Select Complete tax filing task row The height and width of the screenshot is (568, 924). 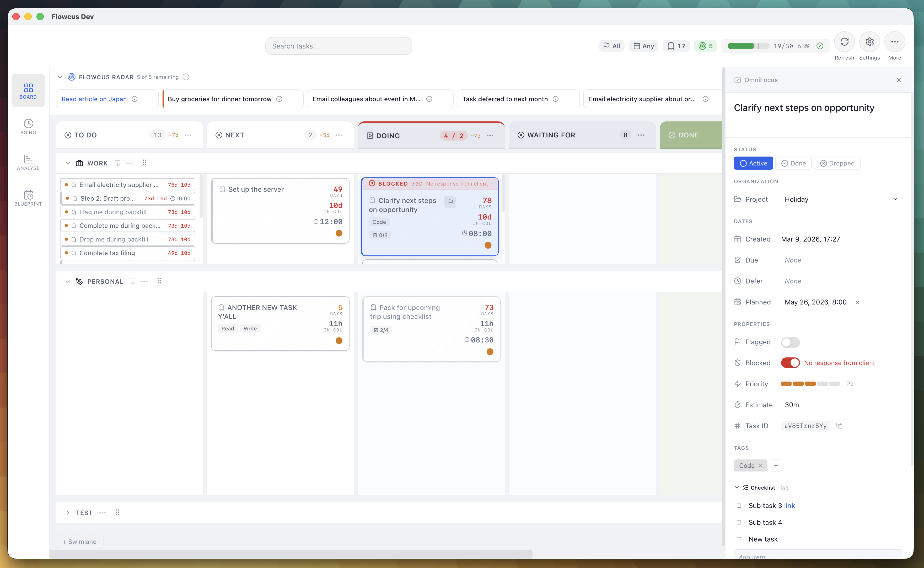[128, 253]
